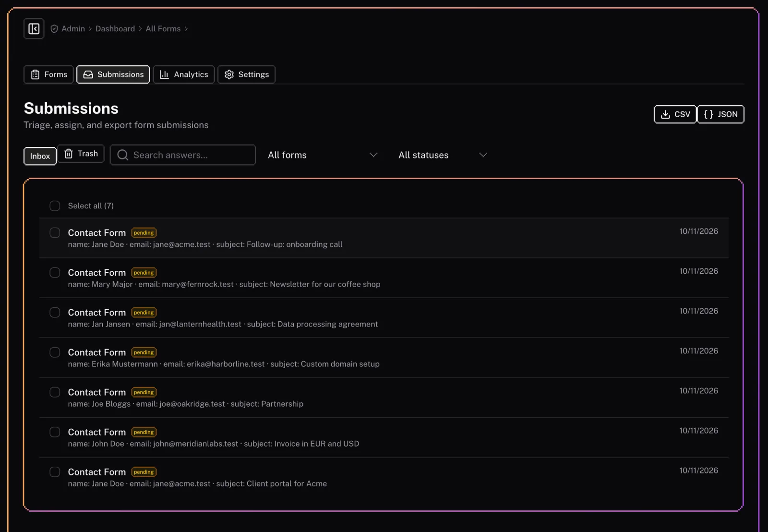The width and height of the screenshot is (768, 532).
Task: Switch to the Trash view
Action: pos(81,154)
